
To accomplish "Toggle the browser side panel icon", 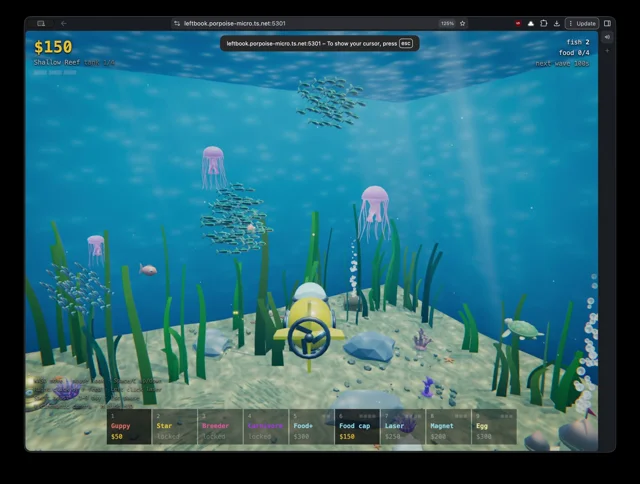I will 607,24.
